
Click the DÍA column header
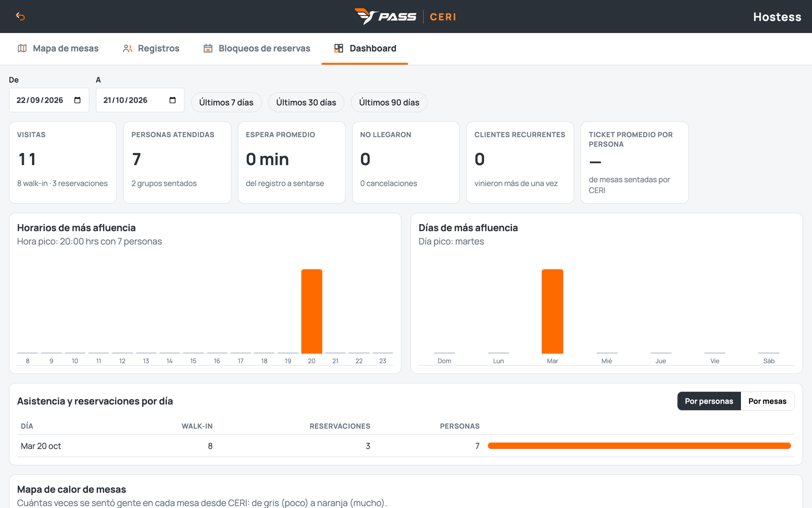tap(27, 426)
